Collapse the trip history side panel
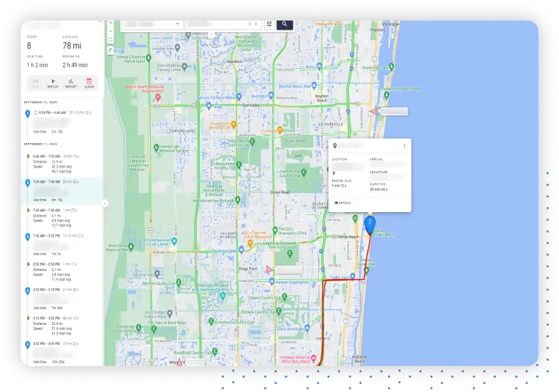This screenshot has width=559, height=392. coord(105,203)
